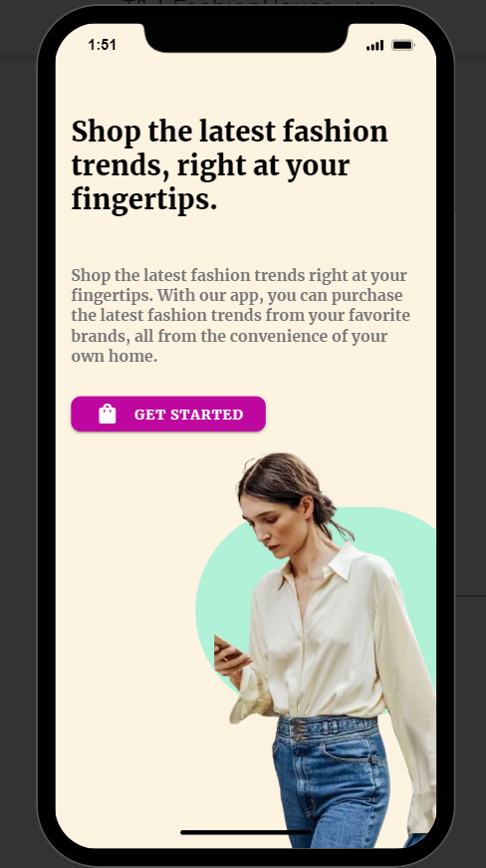Screen dimensions: 486x868
Task: Click the cellular signal strength icon
Action: (374, 46)
